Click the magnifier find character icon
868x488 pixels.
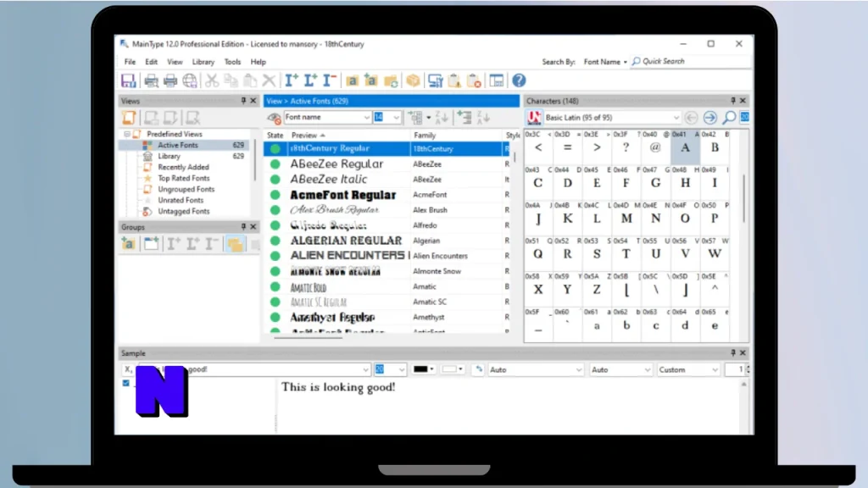click(x=730, y=117)
